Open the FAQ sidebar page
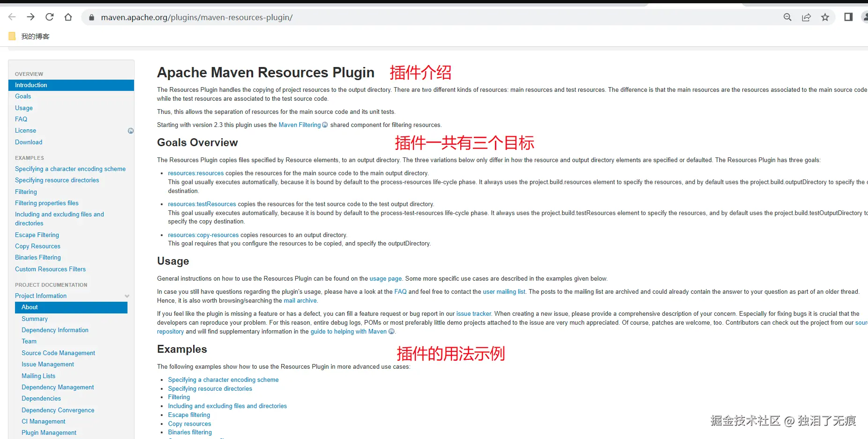Screen dimensions: 868x439 [21, 119]
